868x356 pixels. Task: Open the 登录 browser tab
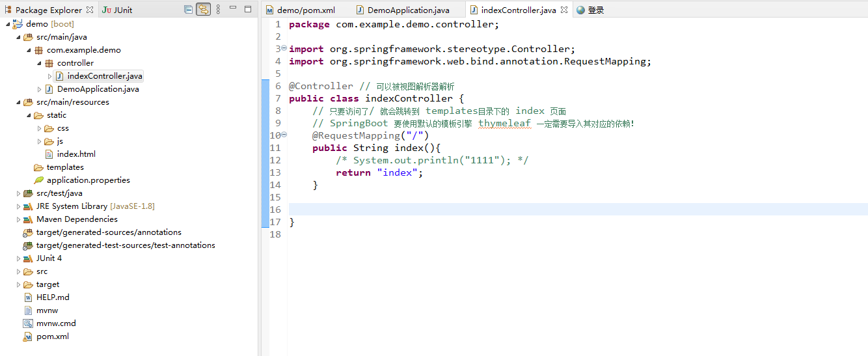tap(590, 10)
